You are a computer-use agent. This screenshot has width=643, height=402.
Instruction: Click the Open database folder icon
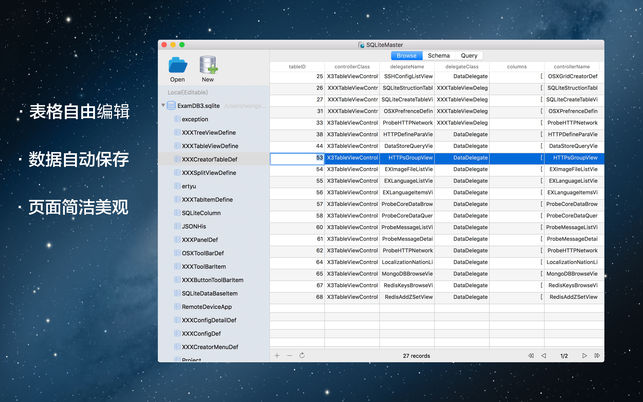point(177,65)
